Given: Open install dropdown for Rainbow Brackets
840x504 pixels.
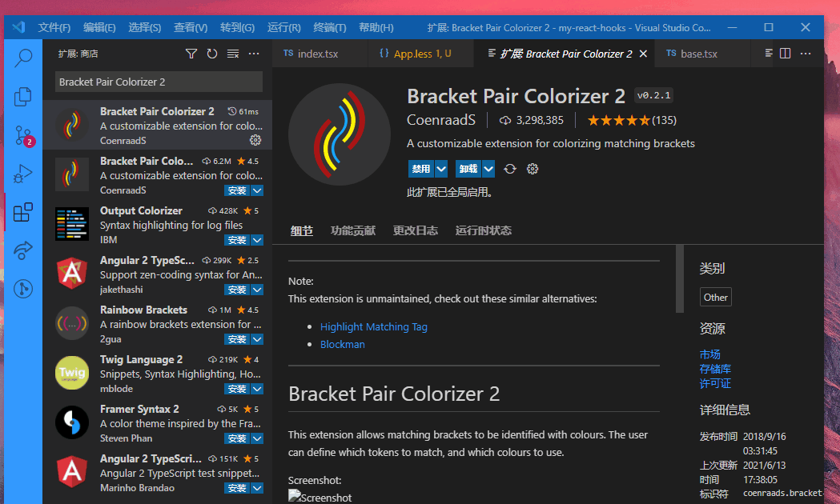Looking at the screenshot, I should [257, 339].
